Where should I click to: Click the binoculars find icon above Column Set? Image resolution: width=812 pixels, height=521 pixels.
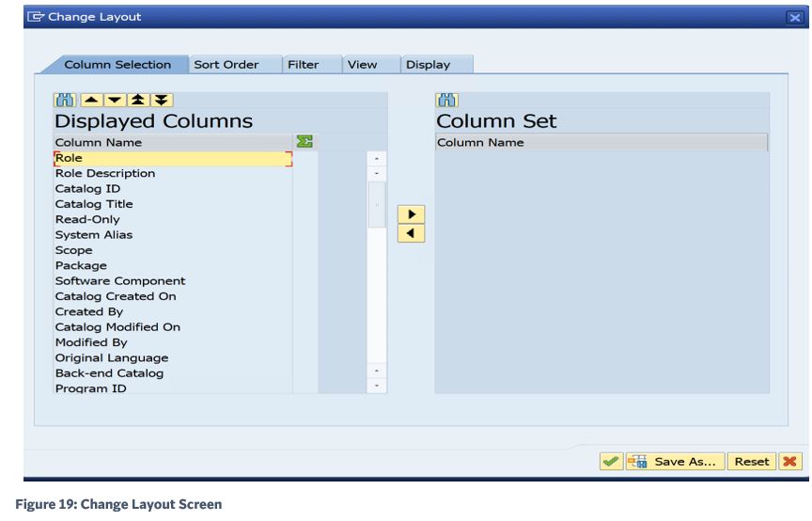tap(447, 100)
